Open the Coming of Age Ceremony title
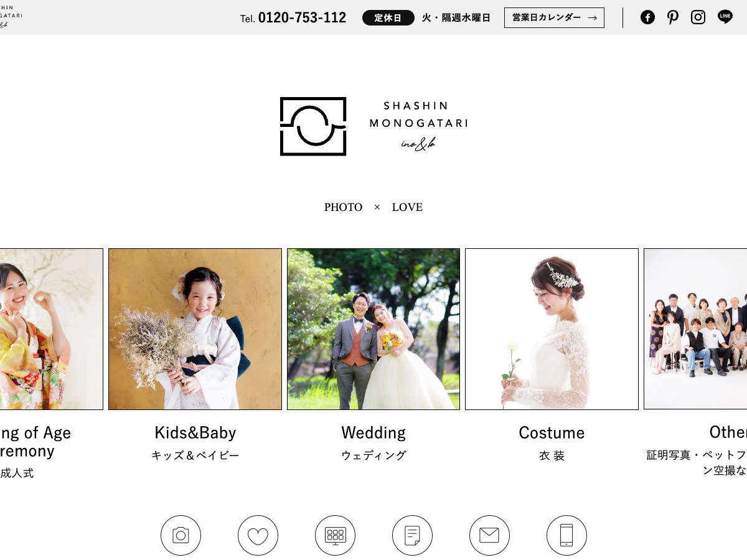 click(35, 442)
